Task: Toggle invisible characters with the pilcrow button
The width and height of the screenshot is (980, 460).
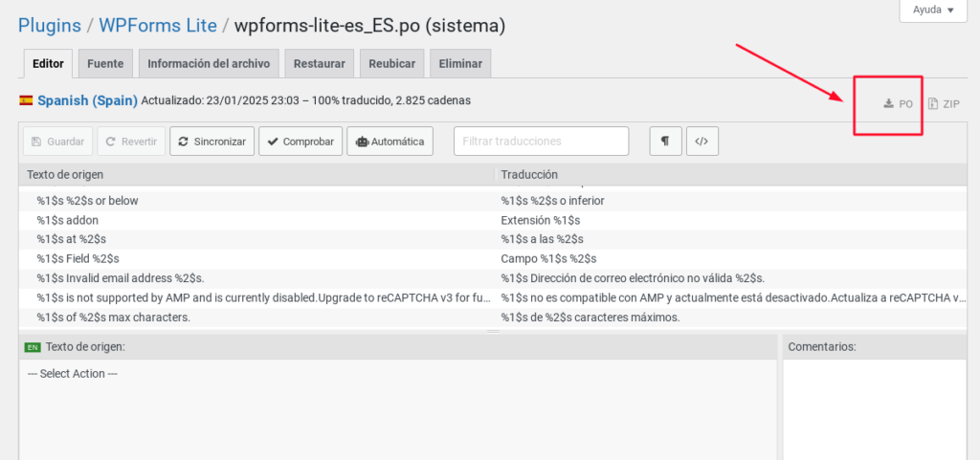Action: pos(666,141)
